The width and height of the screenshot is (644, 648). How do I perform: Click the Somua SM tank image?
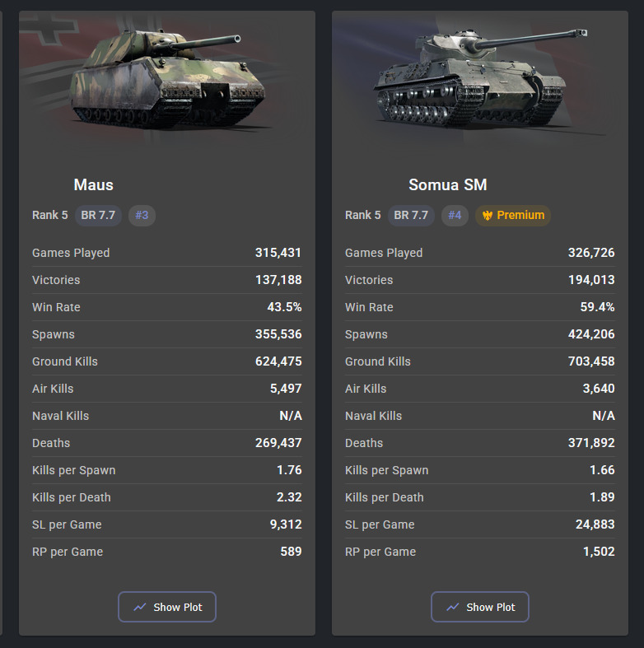[480, 78]
